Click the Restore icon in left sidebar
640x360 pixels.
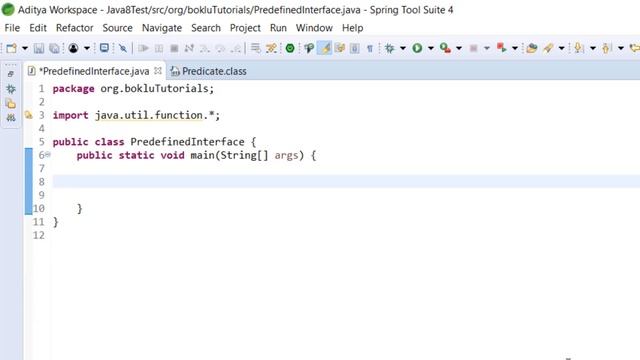[x=11, y=74]
